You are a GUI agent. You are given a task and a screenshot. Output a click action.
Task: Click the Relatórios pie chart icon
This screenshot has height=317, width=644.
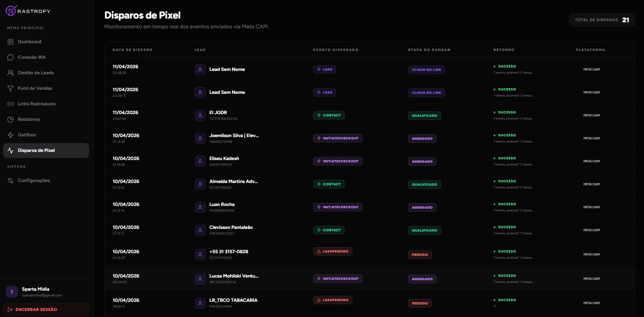click(10, 120)
